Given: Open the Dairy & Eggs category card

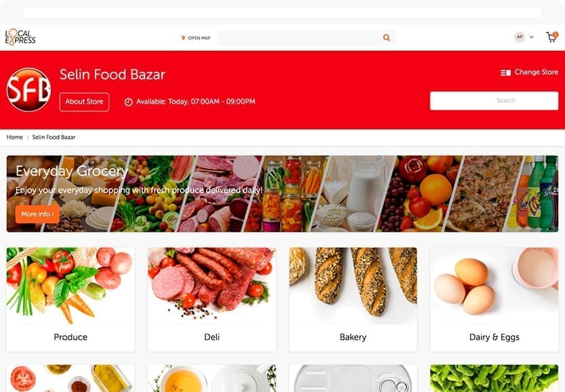Looking at the screenshot, I should coord(494,299).
